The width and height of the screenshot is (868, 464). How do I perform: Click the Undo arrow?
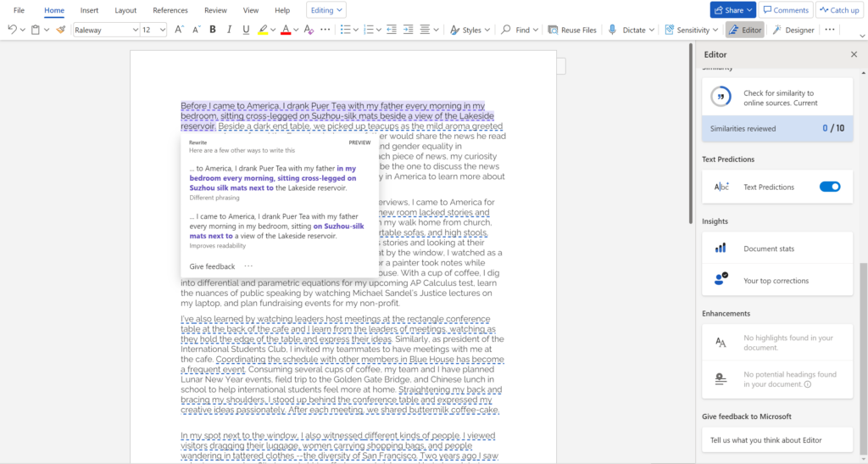11,30
